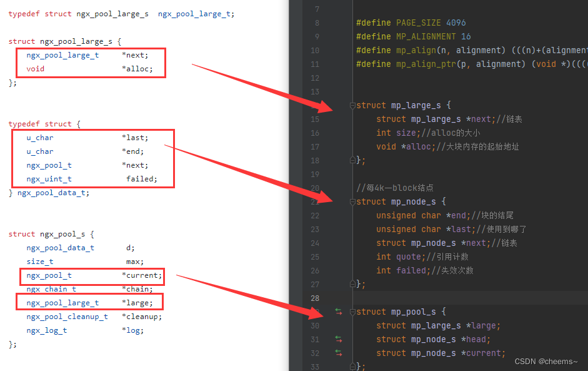Click the 'typedef struct ngx_pool_large_s ngx_pool_large_t;' line
This screenshot has width=588, height=371.
[x=121, y=14]
